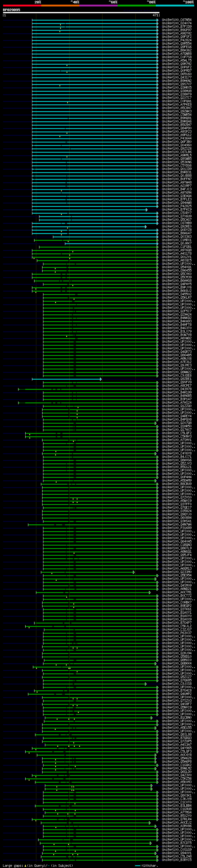Click label UniRef100_C1GQK2

coord(177,765)
